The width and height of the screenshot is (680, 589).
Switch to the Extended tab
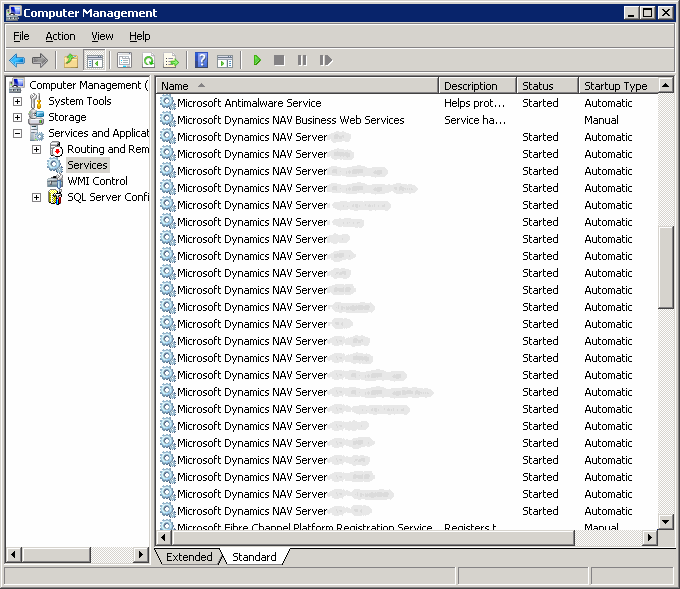tap(189, 557)
